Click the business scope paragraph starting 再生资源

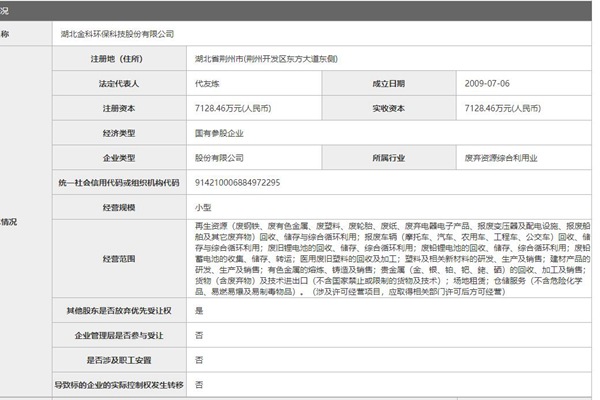[390, 258]
